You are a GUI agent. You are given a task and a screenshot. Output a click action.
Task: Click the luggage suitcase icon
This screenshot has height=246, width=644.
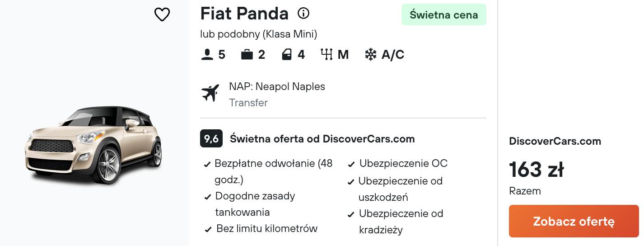click(x=247, y=55)
